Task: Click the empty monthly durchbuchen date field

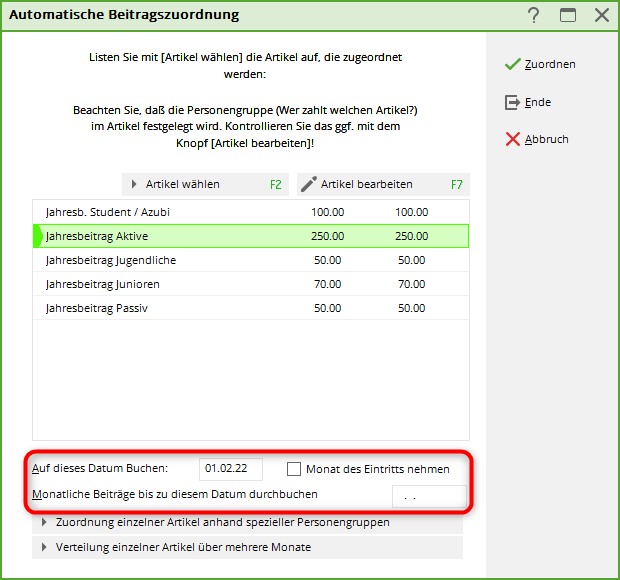Action: pyautogui.click(x=428, y=495)
